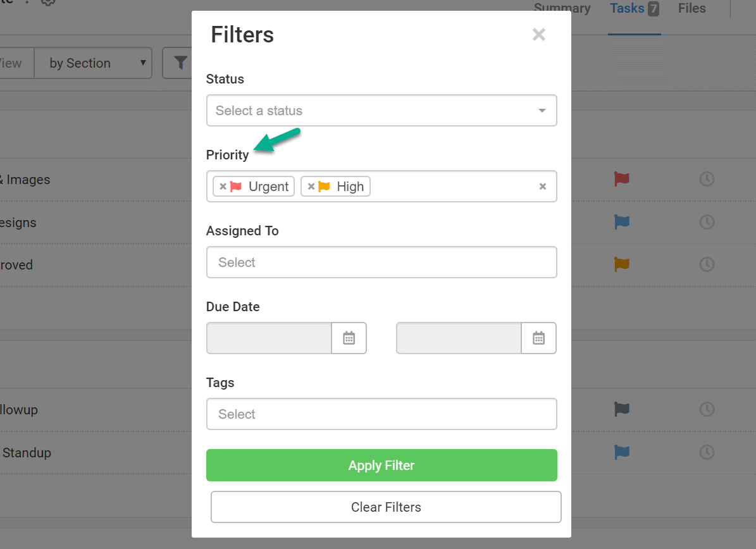
Task: Open the filter funnel icon on the toolbar
Action: coord(181,63)
